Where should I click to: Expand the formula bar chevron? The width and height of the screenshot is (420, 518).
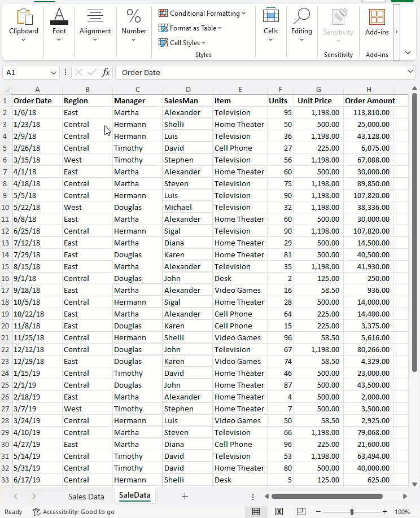[x=410, y=71]
